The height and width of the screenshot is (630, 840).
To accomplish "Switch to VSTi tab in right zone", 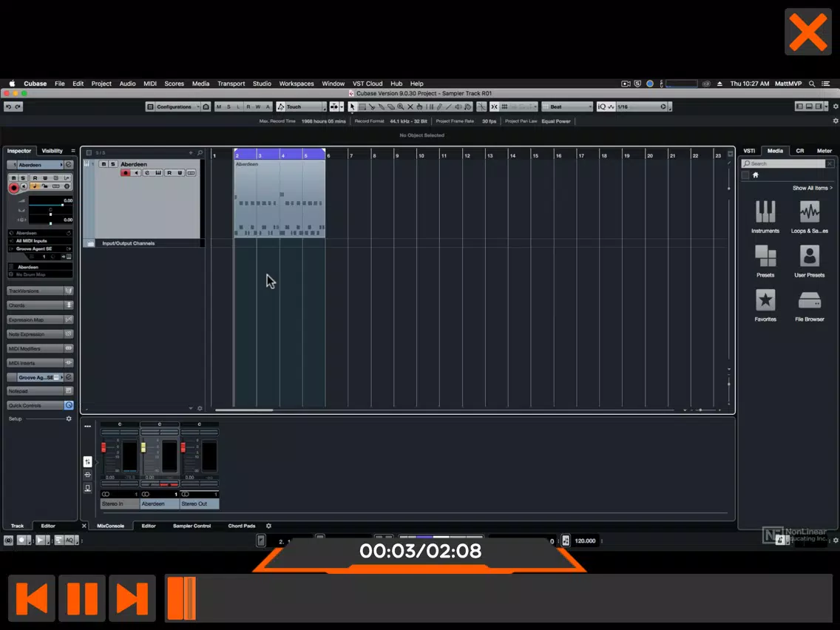I will click(x=749, y=151).
